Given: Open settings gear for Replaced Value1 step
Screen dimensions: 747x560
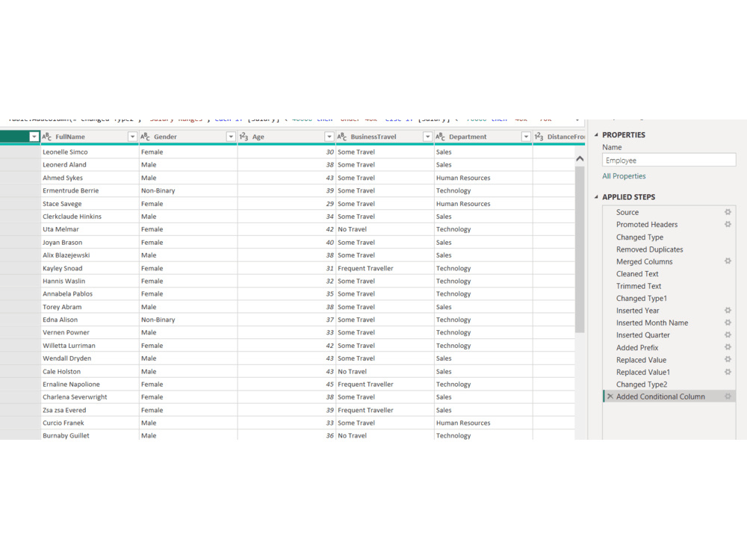Looking at the screenshot, I should pos(728,372).
